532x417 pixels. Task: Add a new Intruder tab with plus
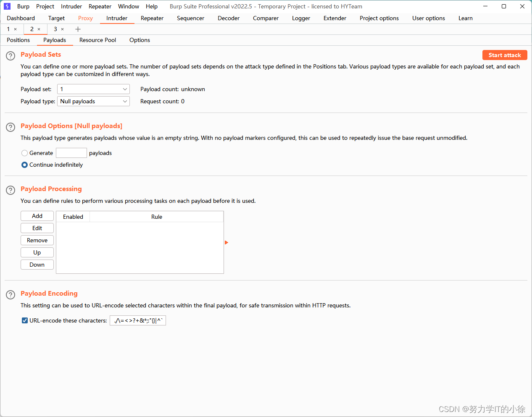click(78, 29)
